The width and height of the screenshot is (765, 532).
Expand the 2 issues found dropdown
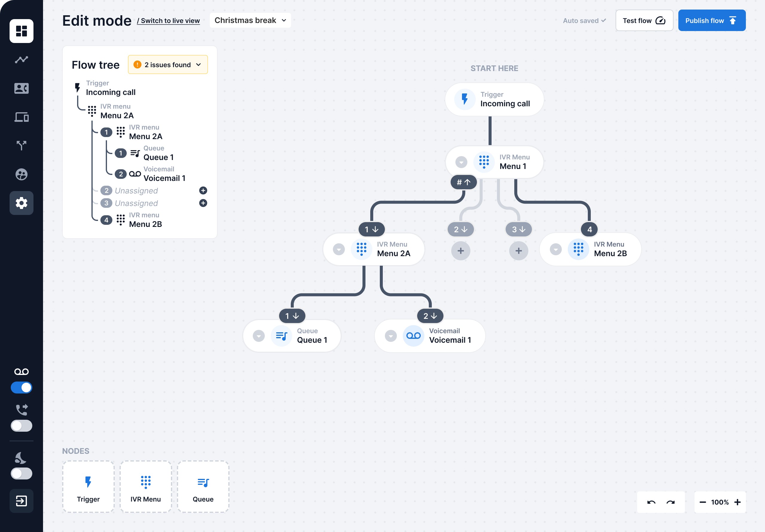point(168,64)
